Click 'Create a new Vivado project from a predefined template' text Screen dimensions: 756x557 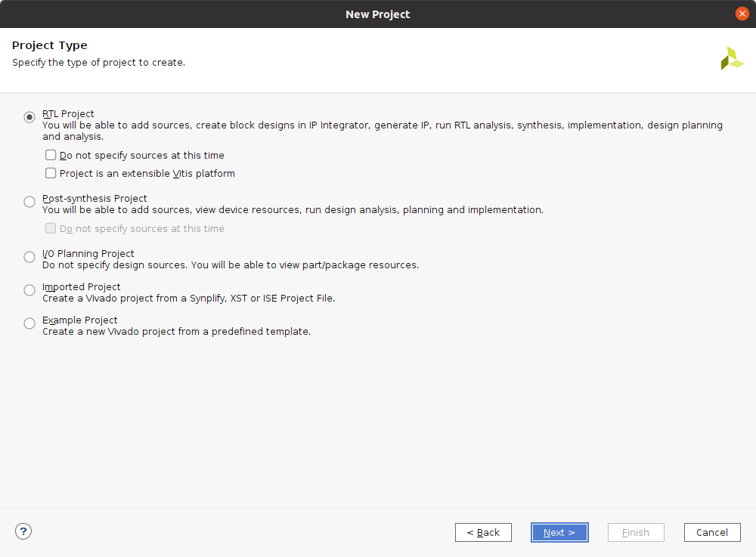click(176, 331)
